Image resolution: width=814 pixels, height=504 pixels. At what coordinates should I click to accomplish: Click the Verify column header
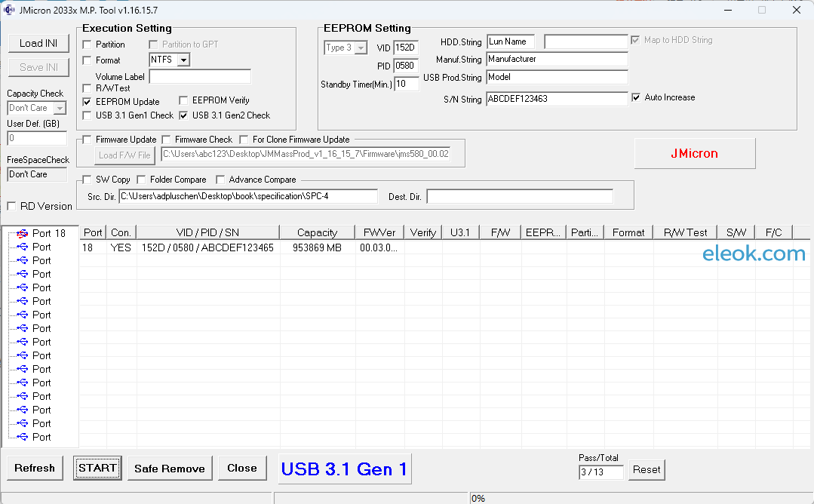click(423, 232)
